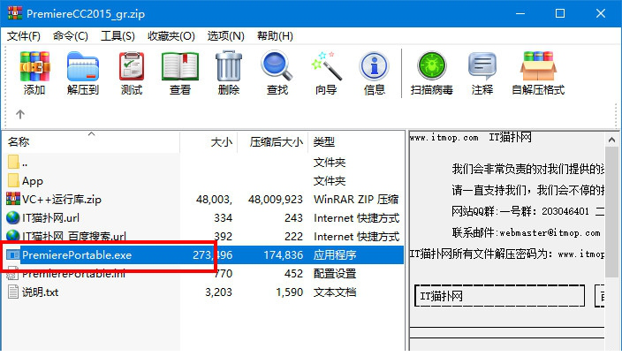Sort by Name (名称) column header

click(x=91, y=142)
